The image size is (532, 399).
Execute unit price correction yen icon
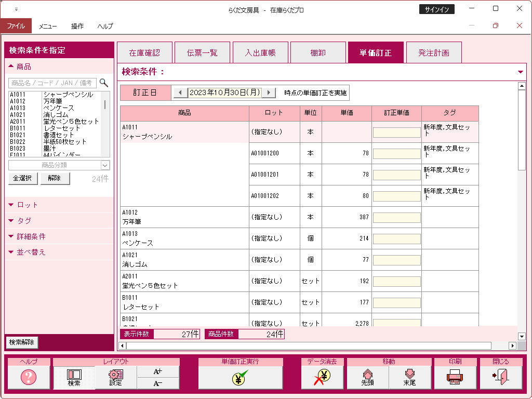(240, 377)
